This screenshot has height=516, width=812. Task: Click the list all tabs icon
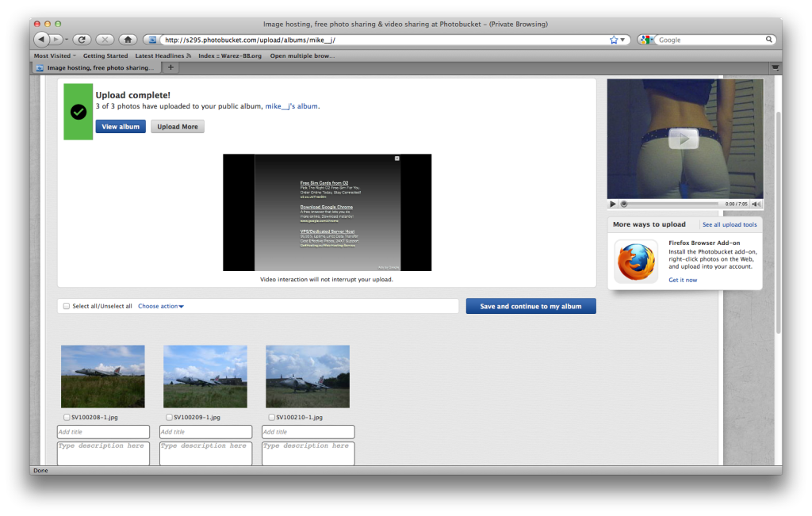click(776, 67)
